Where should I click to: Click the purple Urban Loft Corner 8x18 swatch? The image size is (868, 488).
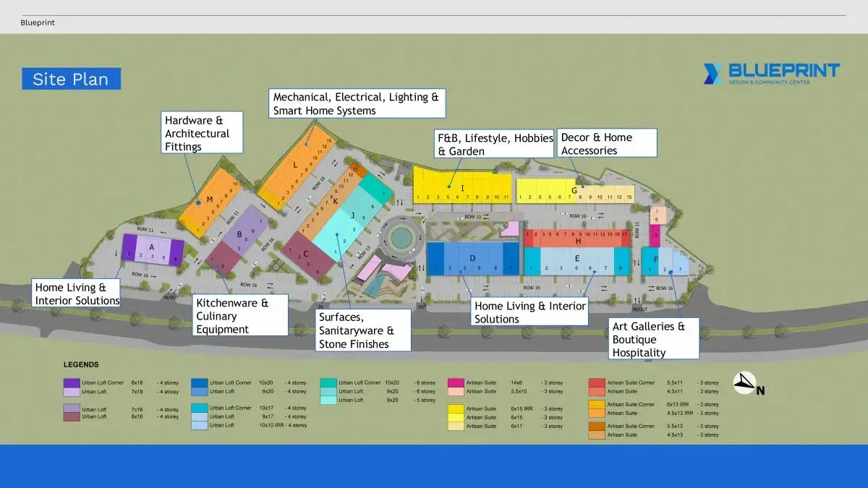coord(71,382)
